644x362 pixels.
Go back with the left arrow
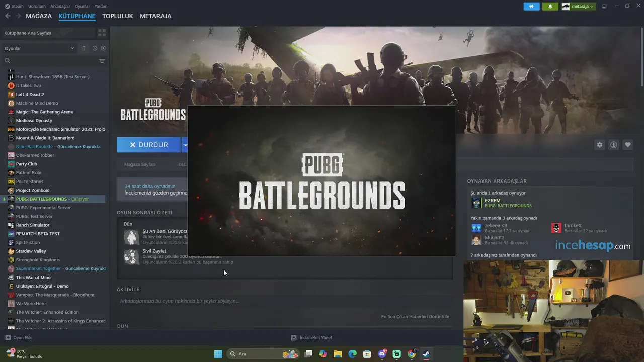(8, 16)
